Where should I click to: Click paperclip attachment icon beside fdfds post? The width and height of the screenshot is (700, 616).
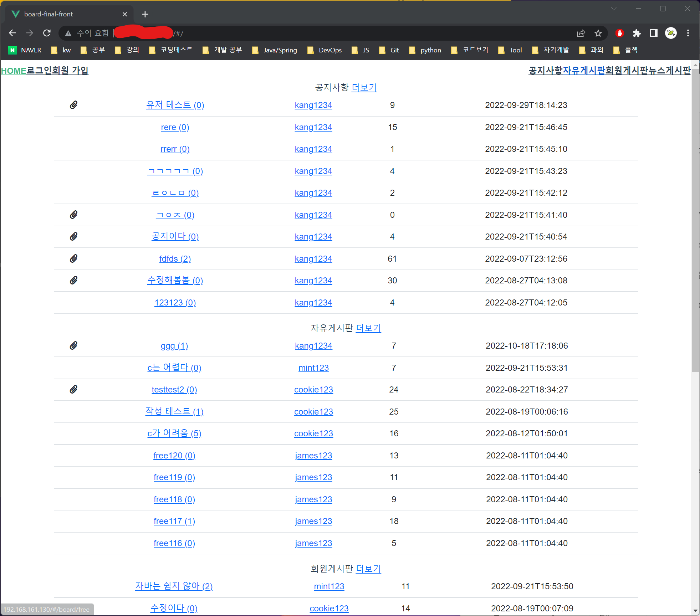click(73, 258)
